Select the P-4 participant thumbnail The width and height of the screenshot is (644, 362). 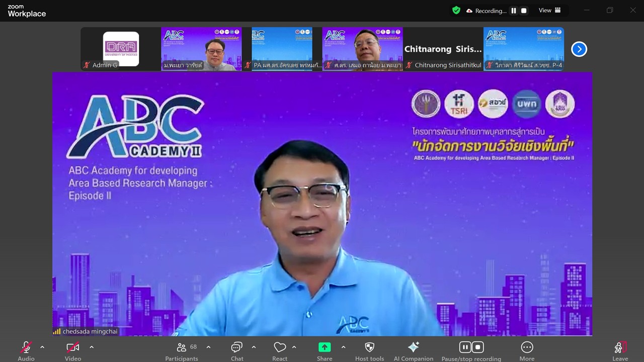(x=524, y=49)
